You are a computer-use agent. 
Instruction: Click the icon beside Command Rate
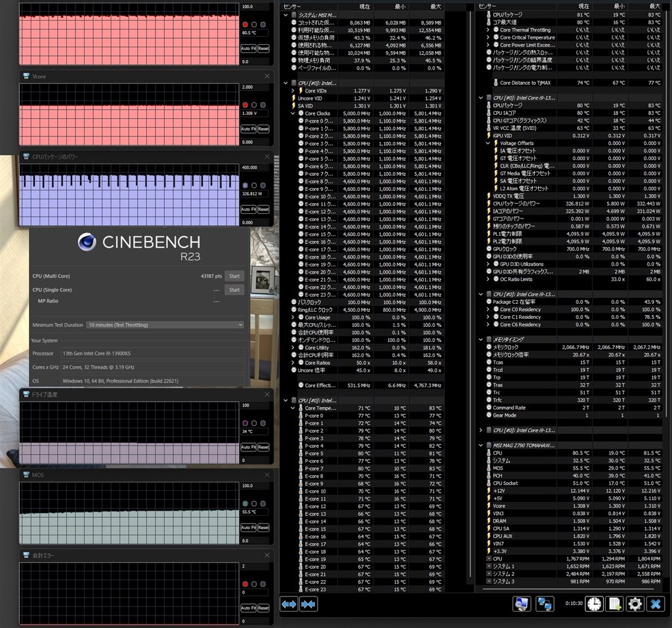coord(489,408)
